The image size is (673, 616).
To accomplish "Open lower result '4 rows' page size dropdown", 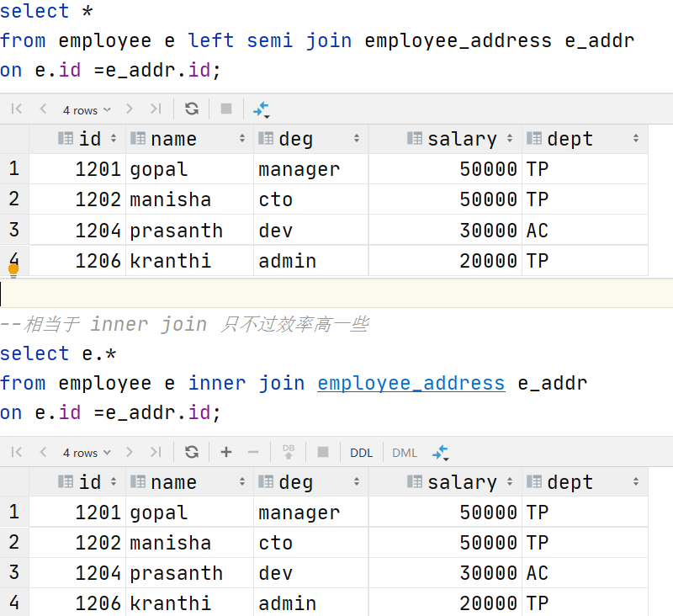I will [x=87, y=453].
